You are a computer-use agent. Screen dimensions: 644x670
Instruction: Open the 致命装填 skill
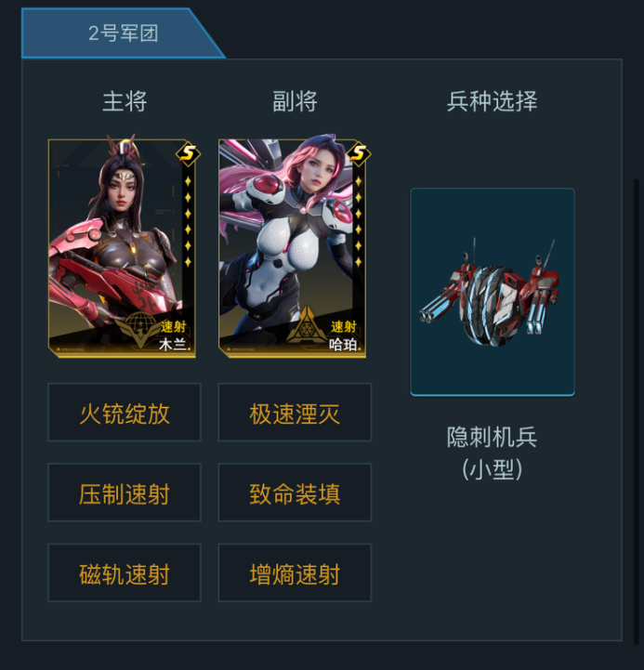(x=295, y=493)
